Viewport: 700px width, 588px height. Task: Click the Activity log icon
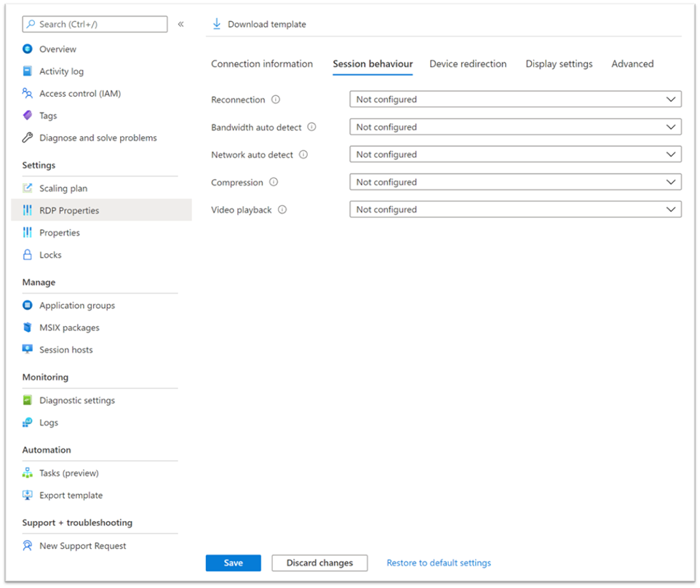point(27,71)
